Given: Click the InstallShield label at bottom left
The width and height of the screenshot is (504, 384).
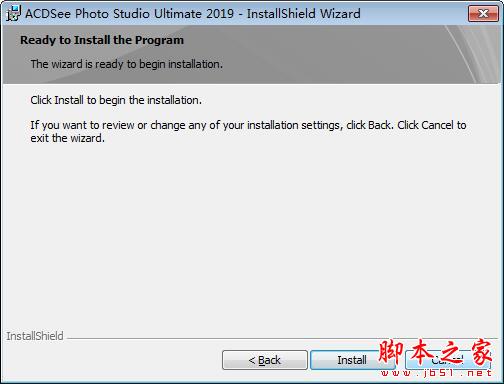Looking at the screenshot, I should pos(35,336).
